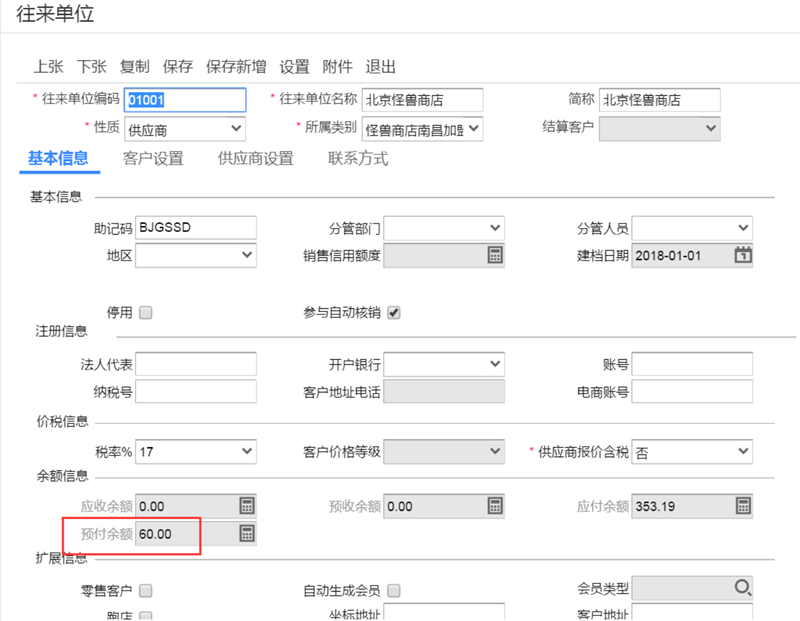Image resolution: width=800 pixels, height=621 pixels.
Task: Open the 供应商报价含税 dropdown
Action: coord(692,452)
